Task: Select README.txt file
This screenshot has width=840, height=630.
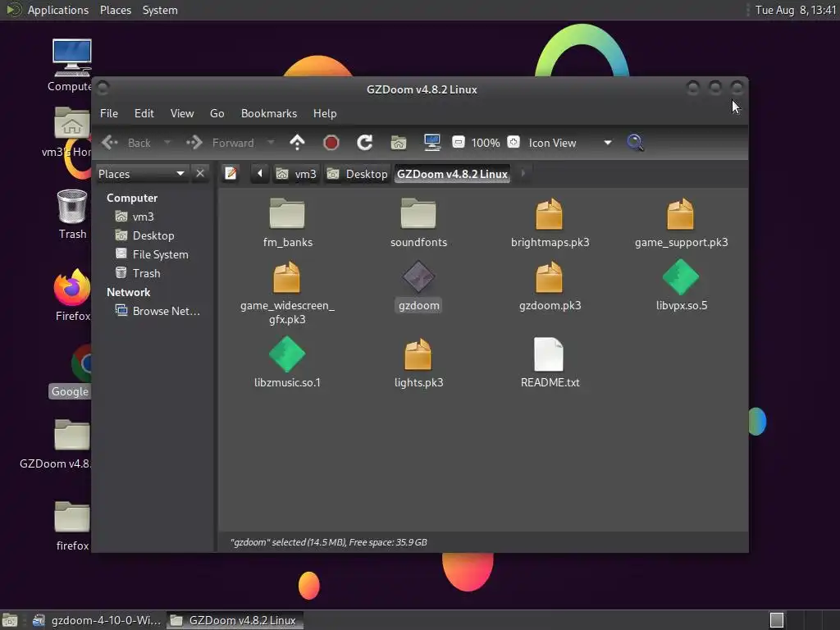Action: pyautogui.click(x=550, y=362)
